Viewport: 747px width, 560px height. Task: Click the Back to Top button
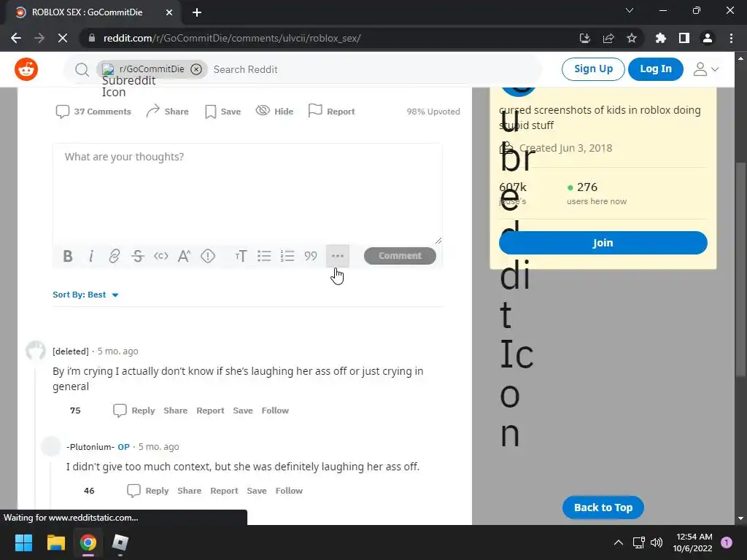(603, 507)
